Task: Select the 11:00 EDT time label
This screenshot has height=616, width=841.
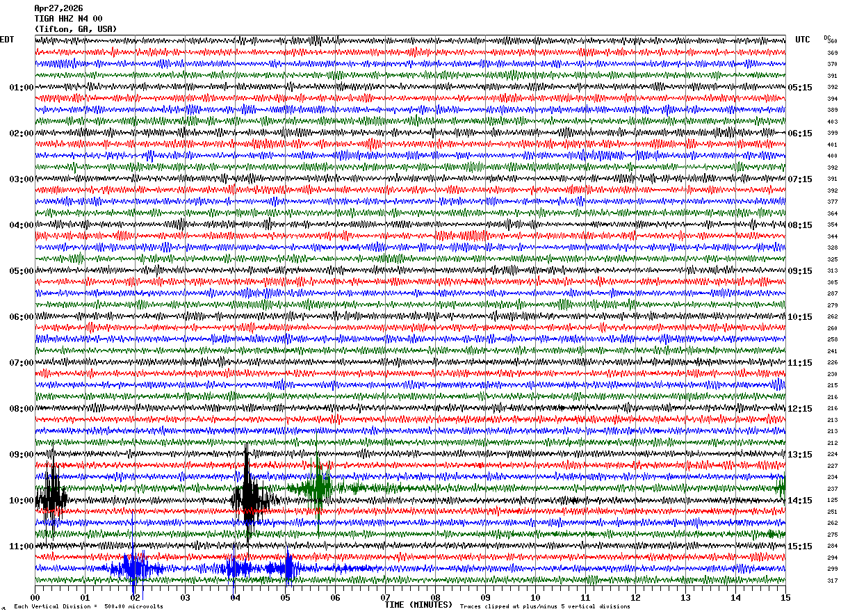Action: tap(22, 546)
